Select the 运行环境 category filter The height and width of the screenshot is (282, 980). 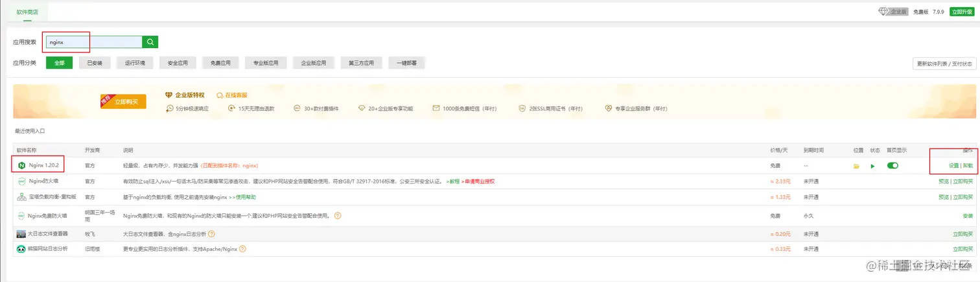click(135, 63)
